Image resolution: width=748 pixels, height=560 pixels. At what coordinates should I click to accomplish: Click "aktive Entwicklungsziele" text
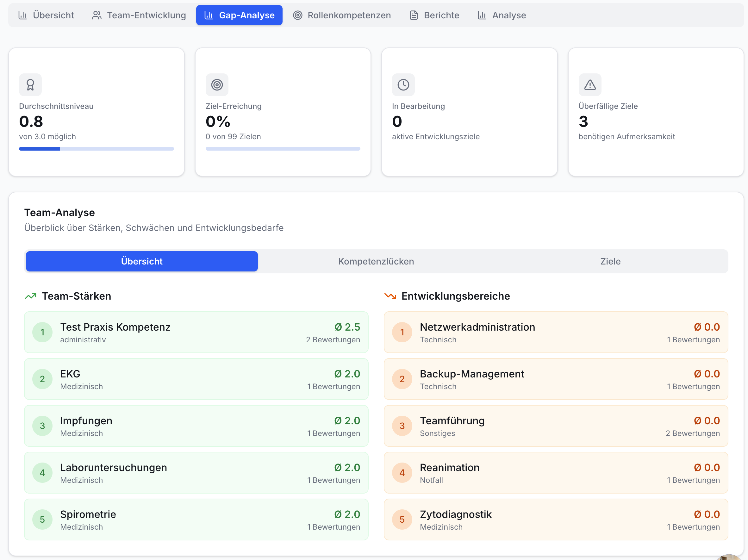pos(436,137)
